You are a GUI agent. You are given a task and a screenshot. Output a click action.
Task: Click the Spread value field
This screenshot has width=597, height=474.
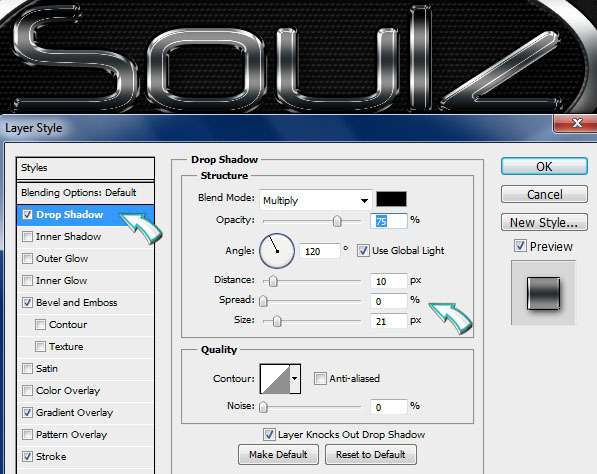tap(389, 301)
